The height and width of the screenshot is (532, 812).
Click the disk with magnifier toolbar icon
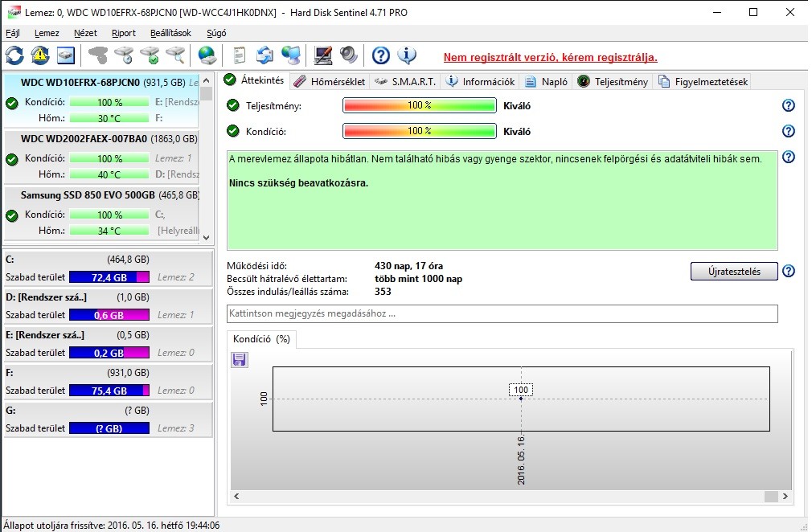175,55
